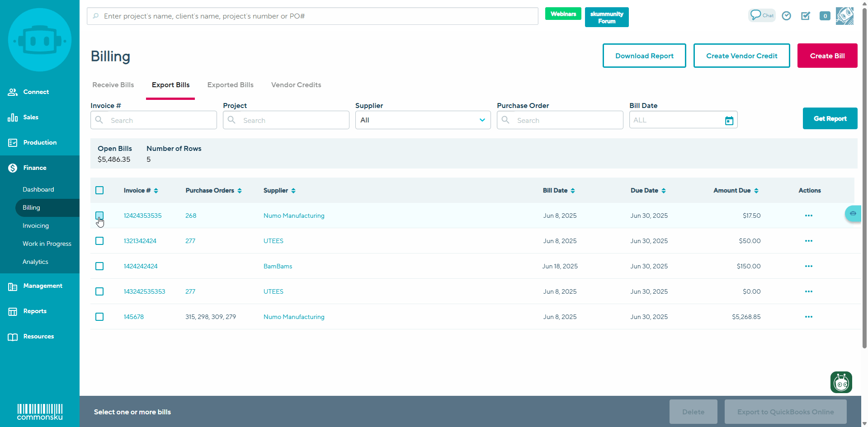The height and width of the screenshot is (427, 868).
Task: Click the Bill Date calendar icon
Action: (x=729, y=121)
